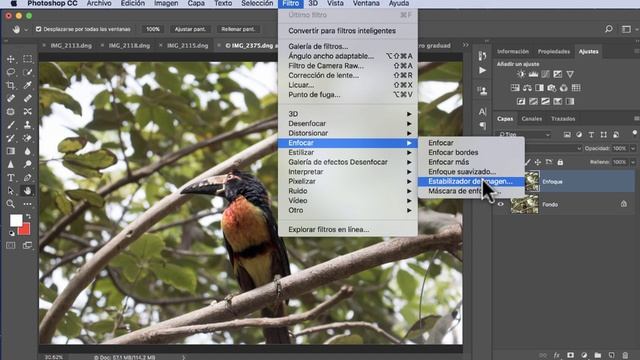The height and width of the screenshot is (360, 640).
Task: Open the Opacidad dropdown arrow
Action: click(x=633, y=149)
